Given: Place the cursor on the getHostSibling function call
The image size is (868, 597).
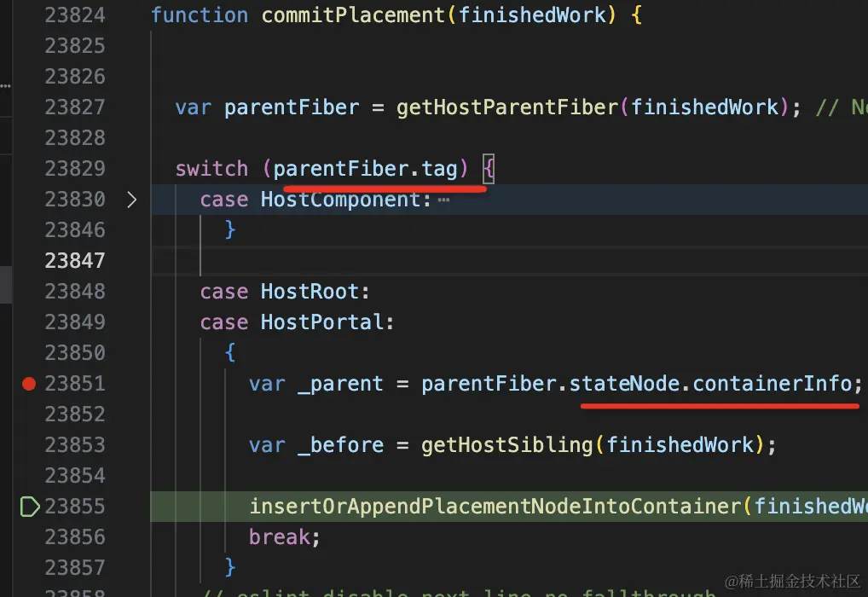Looking at the screenshot, I should pos(506,444).
